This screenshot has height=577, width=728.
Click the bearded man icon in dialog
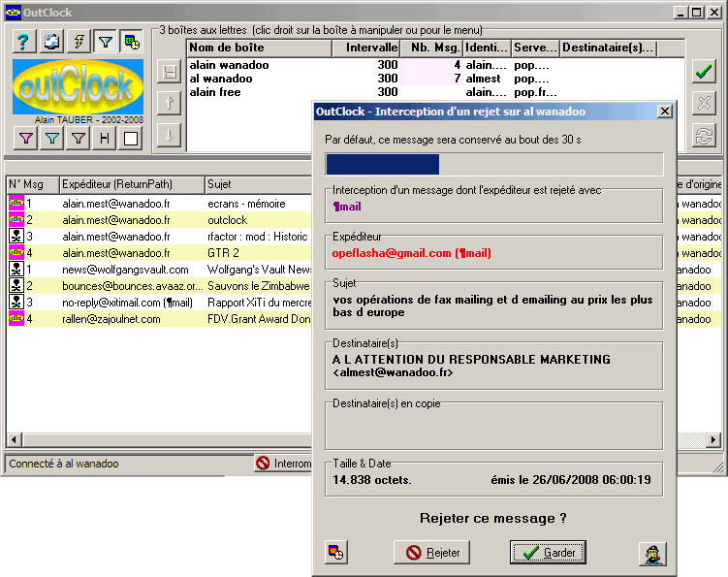(652, 554)
